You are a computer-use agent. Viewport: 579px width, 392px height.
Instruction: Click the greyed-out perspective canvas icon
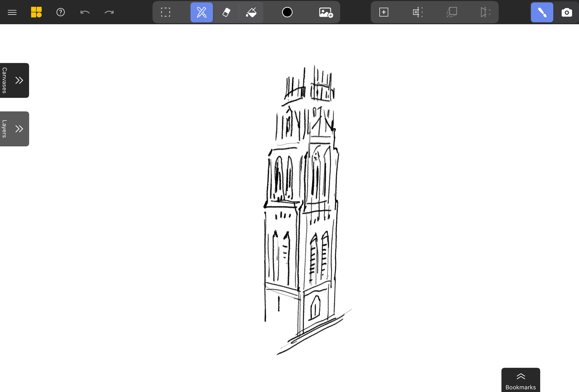tap(452, 12)
